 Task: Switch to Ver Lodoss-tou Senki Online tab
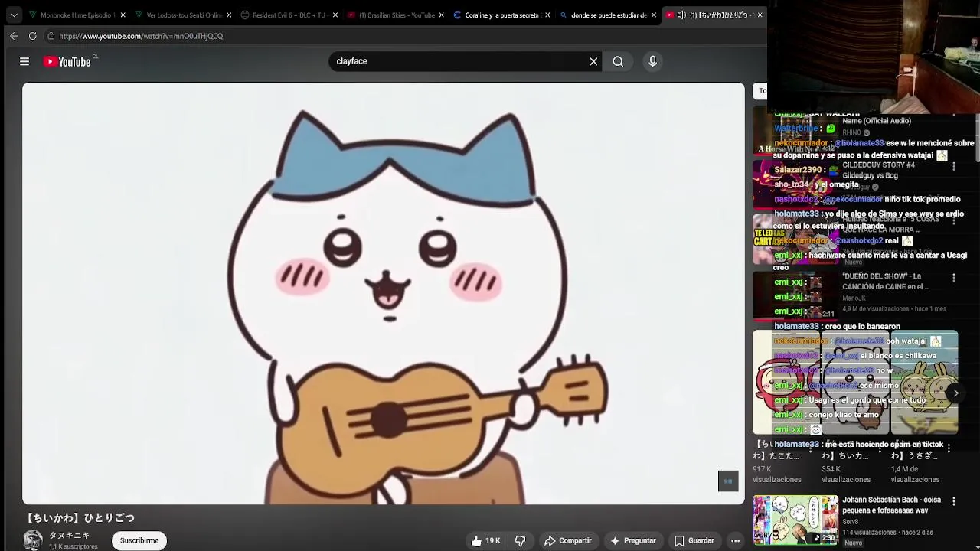[x=182, y=15]
